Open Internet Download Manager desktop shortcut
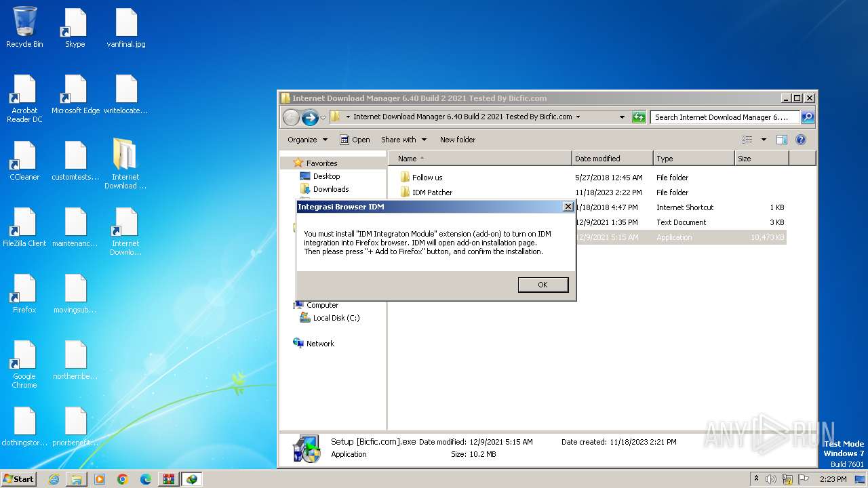This screenshot has height=488, width=868. pos(125,231)
